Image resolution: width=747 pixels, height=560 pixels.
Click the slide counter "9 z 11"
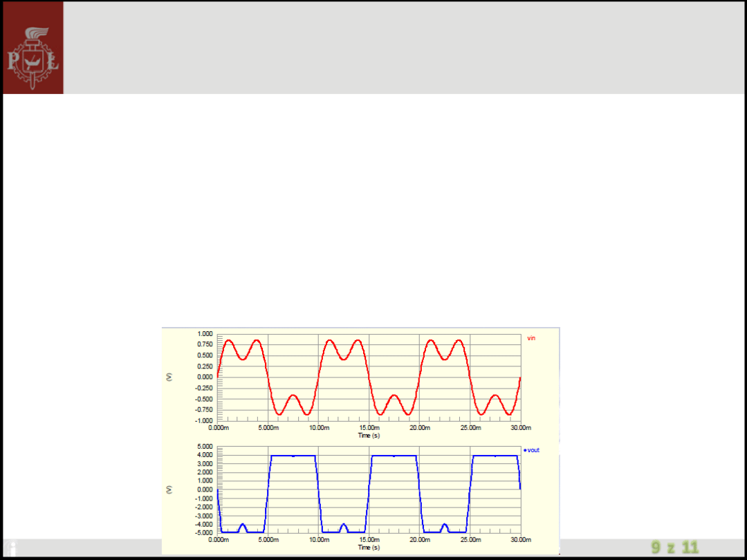(674, 548)
